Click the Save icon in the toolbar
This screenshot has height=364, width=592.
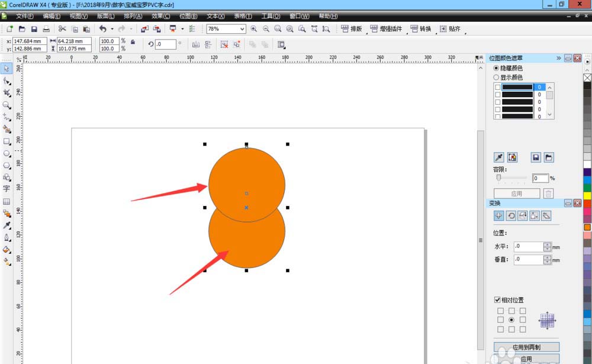[x=34, y=28]
